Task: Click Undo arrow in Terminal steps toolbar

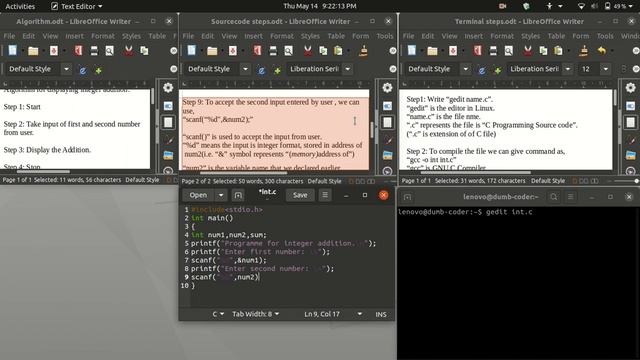Action: click(x=602, y=51)
